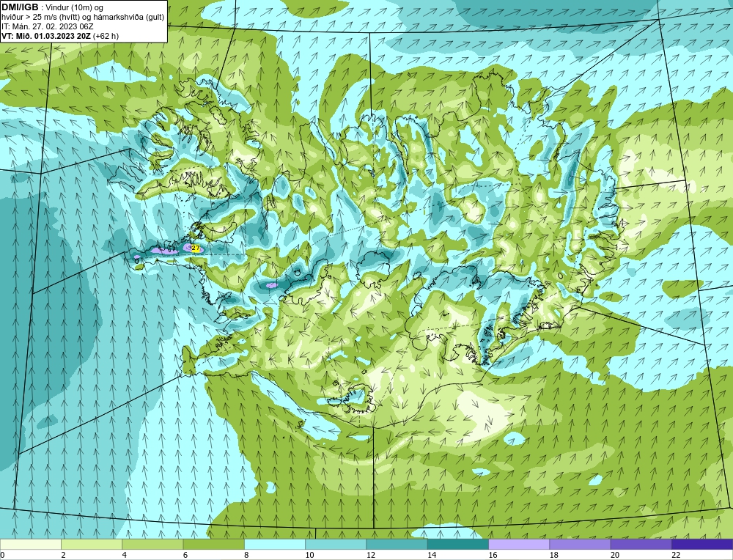The width and height of the screenshot is (733, 560).
Task: Click the 'DMI/IGB : Vindur (10m) og' title line
Action: click(x=53, y=7)
